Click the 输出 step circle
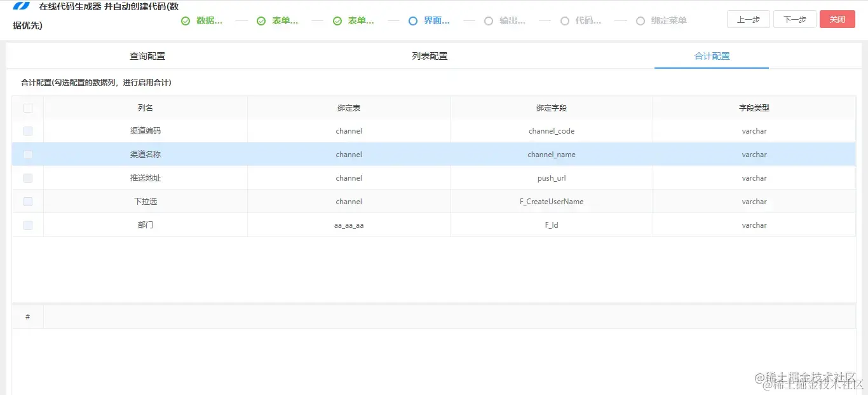The width and height of the screenshot is (868, 395). pyautogui.click(x=489, y=20)
